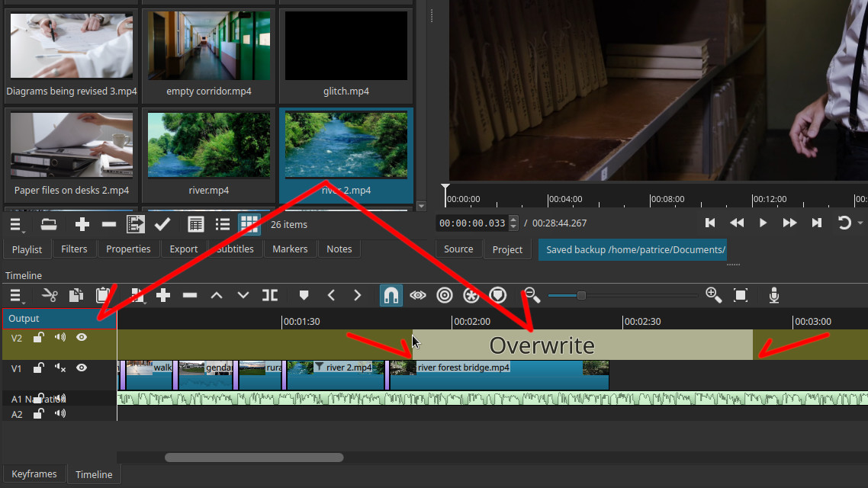
Task: Hide the V2 video track
Action: point(82,338)
